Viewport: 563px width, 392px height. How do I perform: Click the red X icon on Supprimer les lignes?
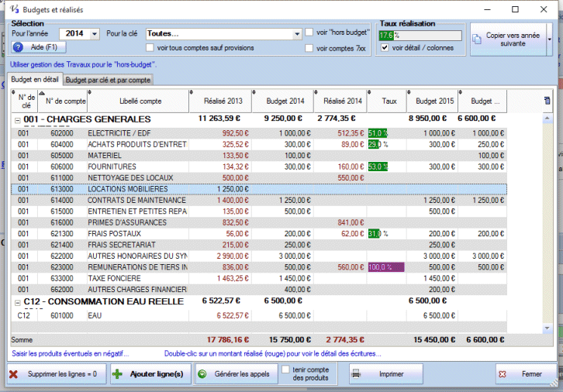pyautogui.click(x=13, y=374)
